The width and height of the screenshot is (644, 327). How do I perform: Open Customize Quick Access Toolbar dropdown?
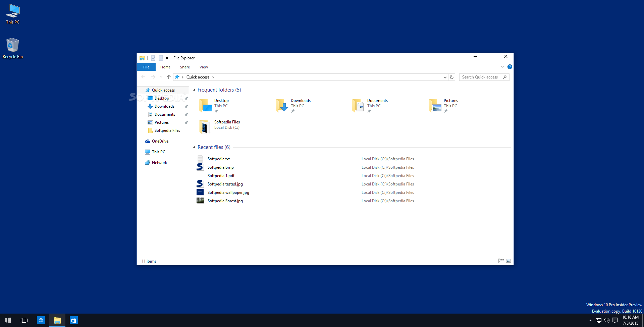pyautogui.click(x=167, y=58)
